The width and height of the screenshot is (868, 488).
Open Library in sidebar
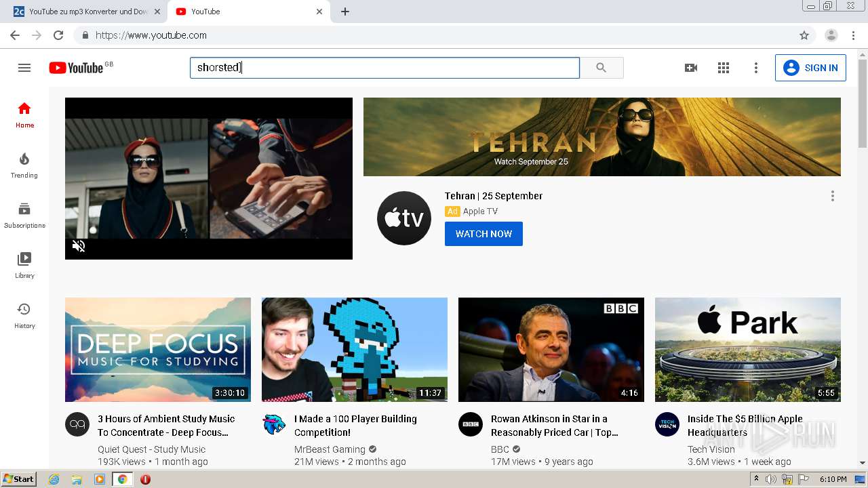[24, 266]
